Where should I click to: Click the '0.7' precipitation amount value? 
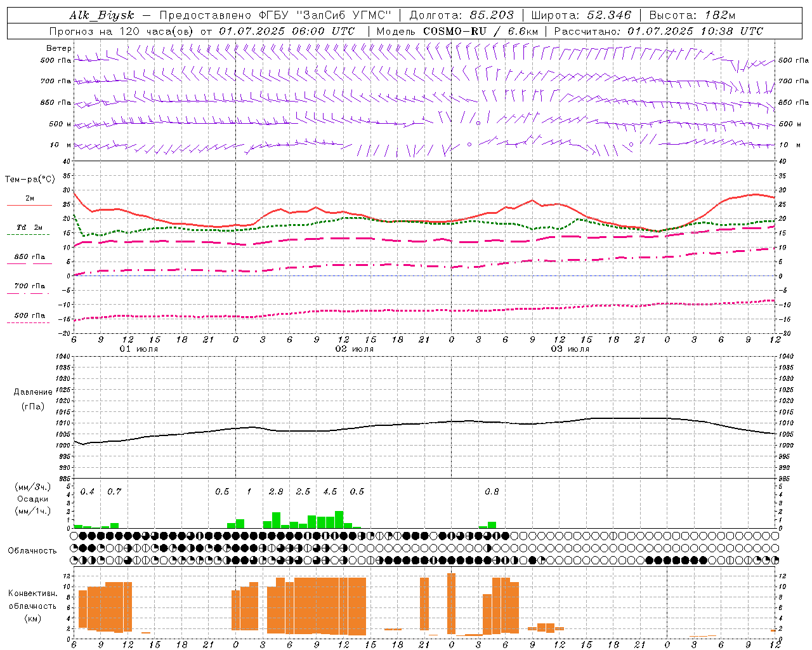click(x=114, y=491)
